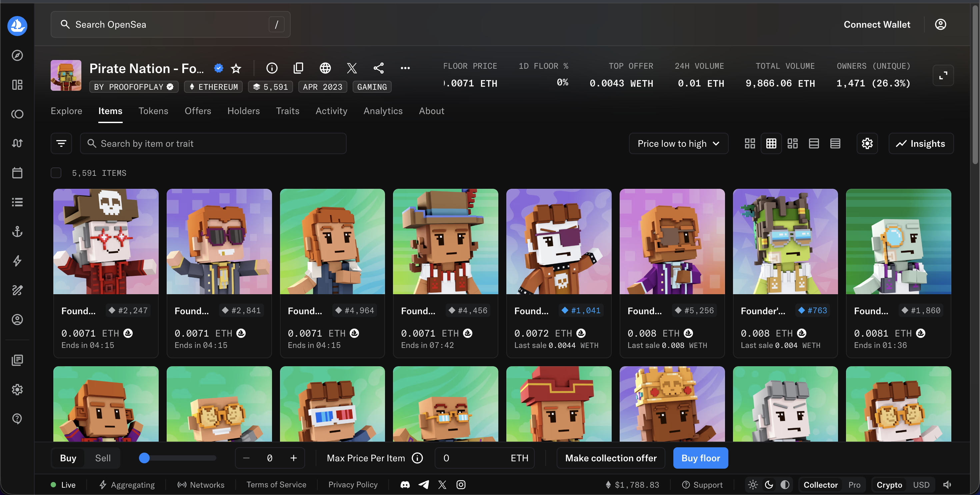The width and height of the screenshot is (980, 495).
Task: Switch to dark theme moon icon
Action: (x=769, y=485)
